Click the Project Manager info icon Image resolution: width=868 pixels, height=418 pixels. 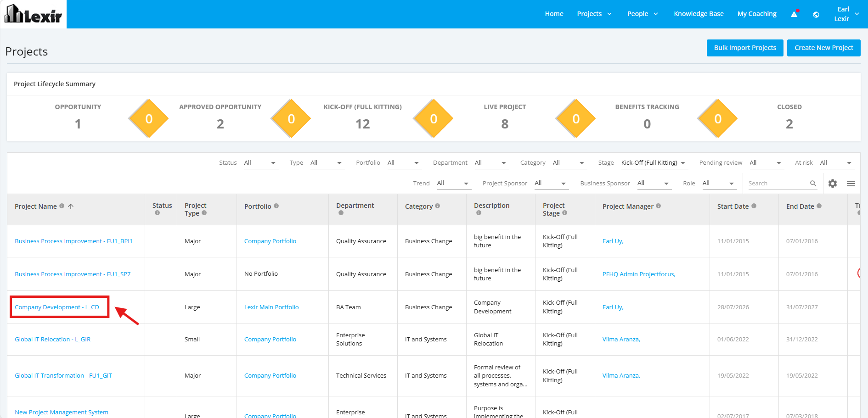tap(658, 206)
